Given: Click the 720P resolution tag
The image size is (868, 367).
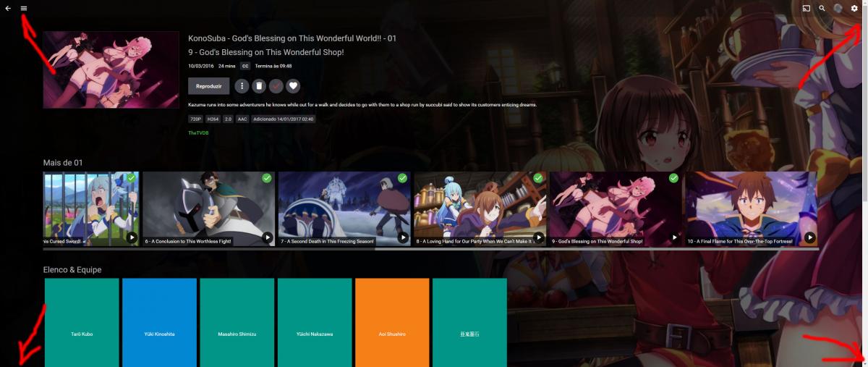Looking at the screenshot, I should pos(195,119).
